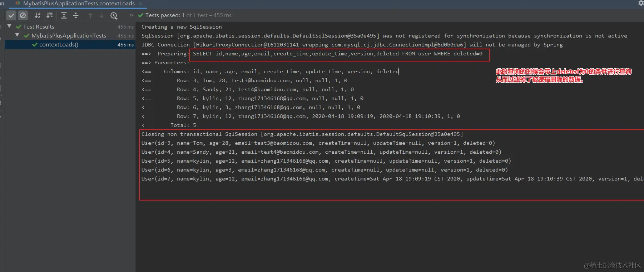This screenshot has height=272, width=644.
Task: Select the contextLoads() test row
Action: coord(70,45)
